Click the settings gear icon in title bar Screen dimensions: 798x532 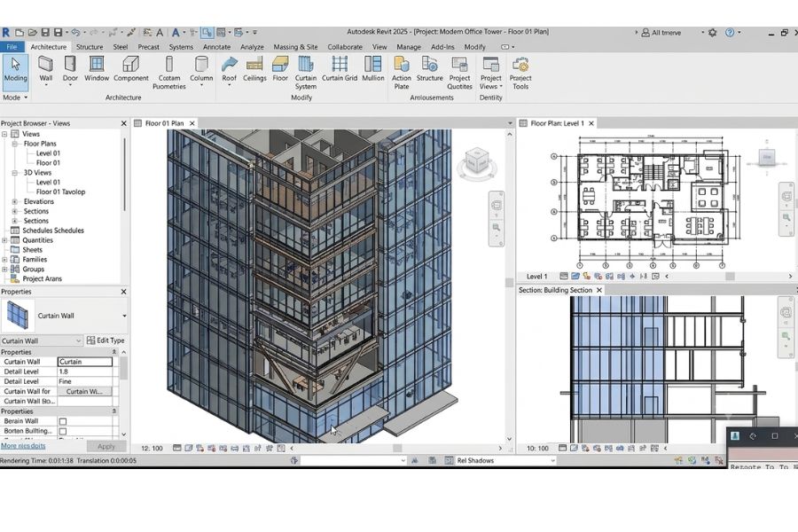[713, 32]
